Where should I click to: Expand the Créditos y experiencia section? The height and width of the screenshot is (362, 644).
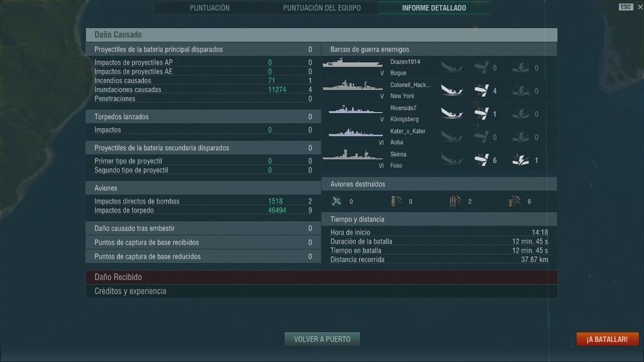(322, 291)
